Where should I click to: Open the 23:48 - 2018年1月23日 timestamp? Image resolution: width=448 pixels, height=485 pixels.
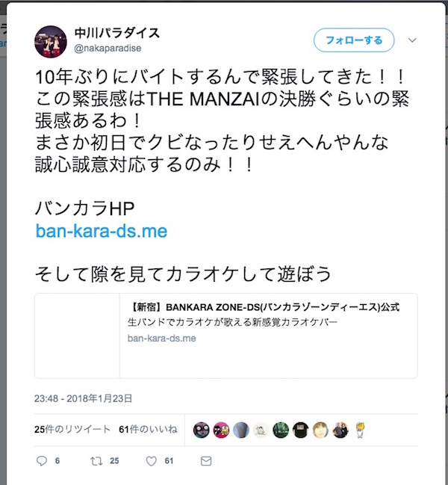(x=83, y=398)
